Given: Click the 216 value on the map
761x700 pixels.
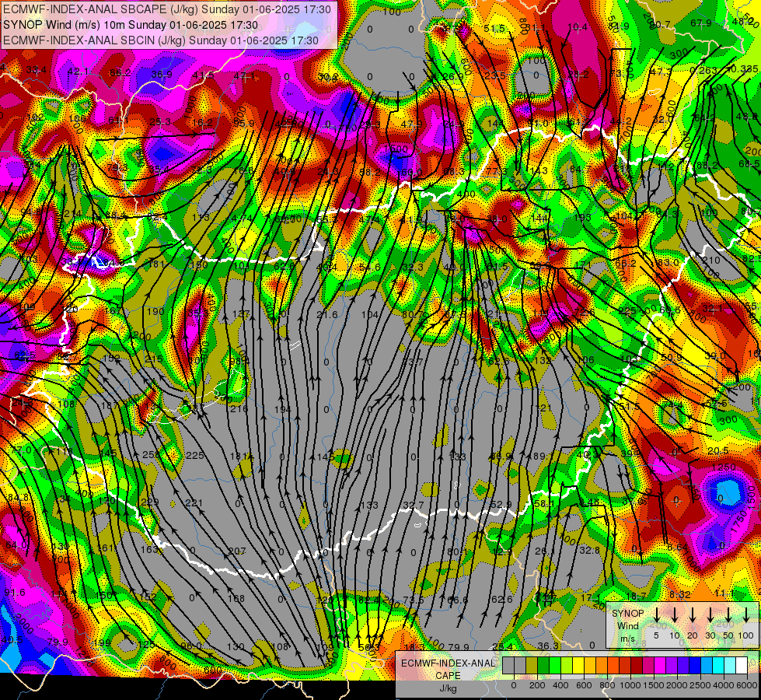Looking at the screenshot, I should 239,409.
